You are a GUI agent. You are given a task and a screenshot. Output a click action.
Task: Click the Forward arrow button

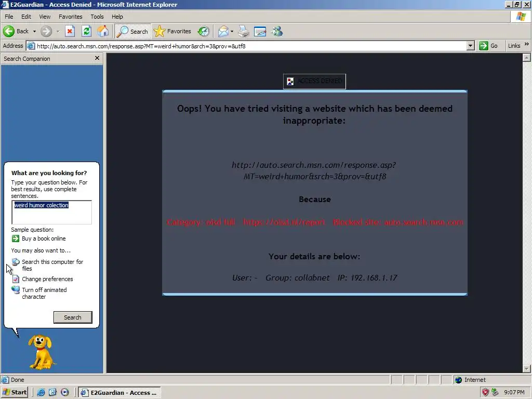point(46,31)
